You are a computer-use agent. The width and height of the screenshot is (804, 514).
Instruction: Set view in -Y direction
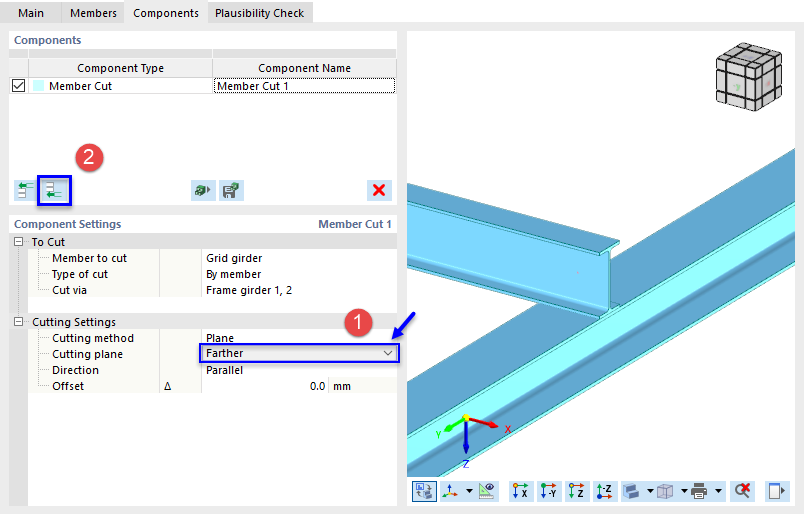[x=548, y=491]
